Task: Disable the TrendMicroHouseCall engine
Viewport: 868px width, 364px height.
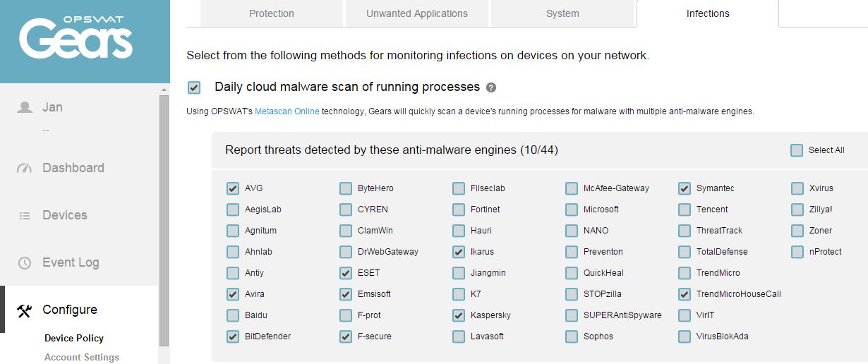Action: pyautogui.click(x=685, y=294)
